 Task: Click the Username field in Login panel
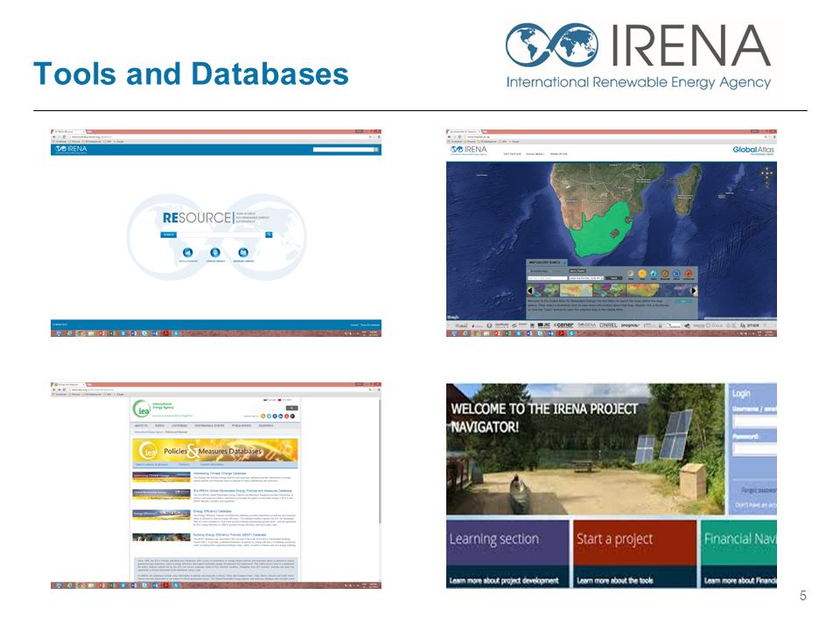[x=754, y=421]
